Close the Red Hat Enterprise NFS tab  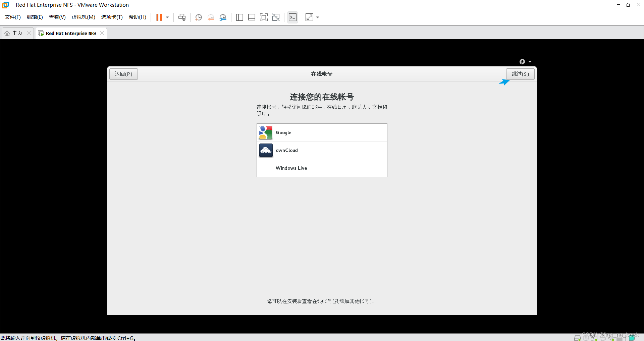[x=102, y=33]
